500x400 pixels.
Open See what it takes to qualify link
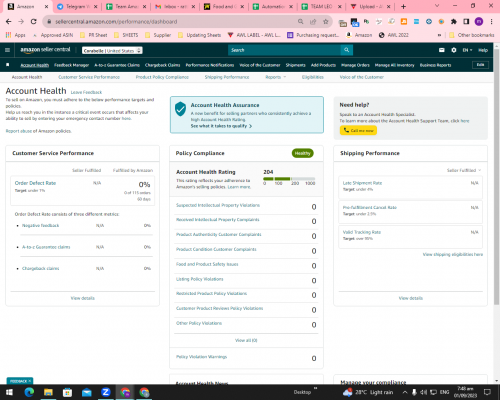[x=221, y=126]
